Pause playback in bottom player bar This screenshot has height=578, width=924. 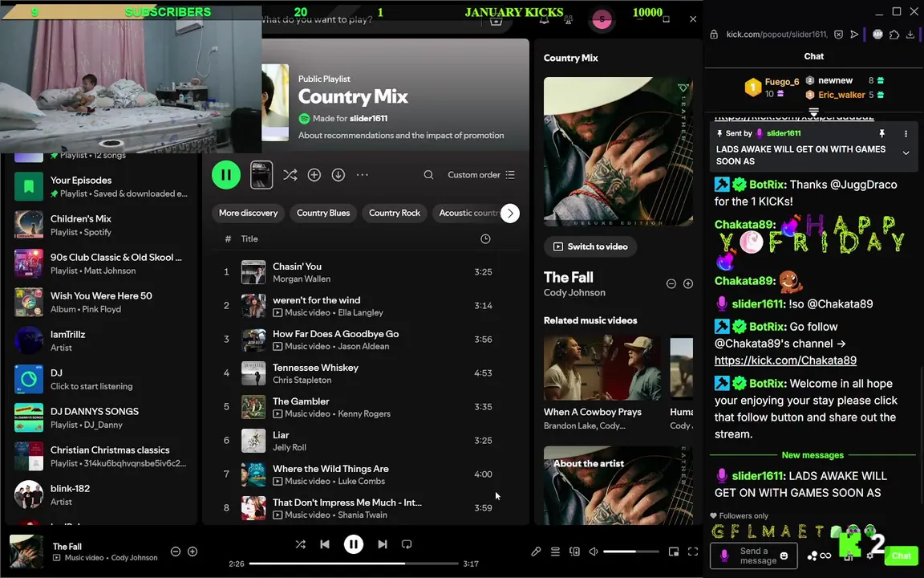pyautogui.click(x=354, y=544)
